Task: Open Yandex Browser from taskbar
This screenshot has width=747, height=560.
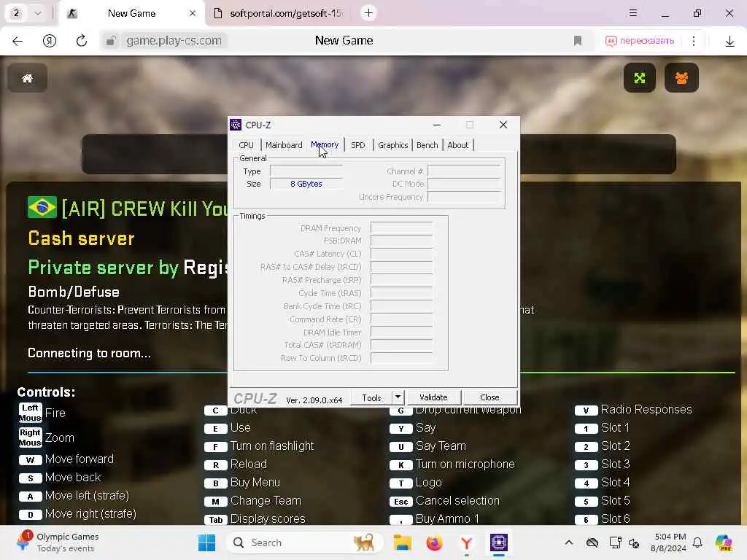Action: point(466,542)
